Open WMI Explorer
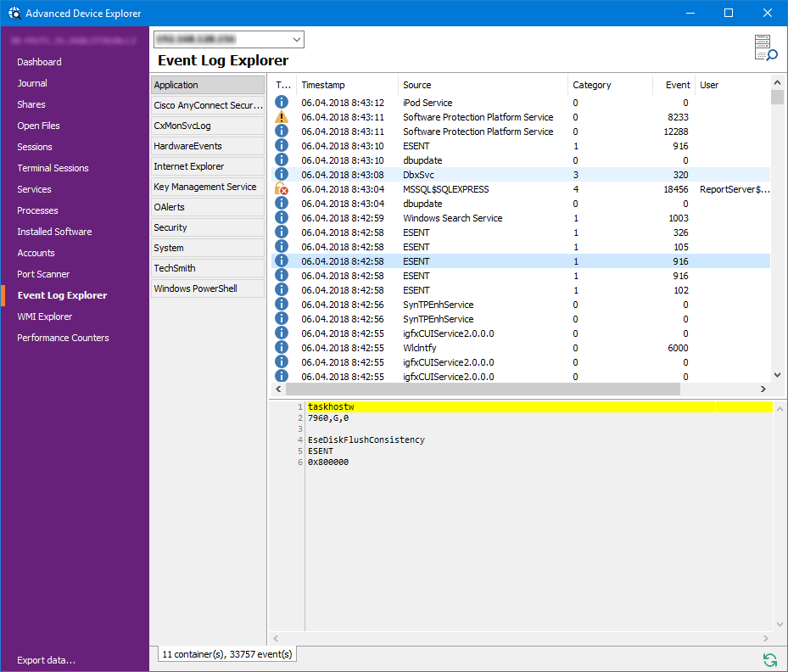Screen dimensions: 788x672 45,316
